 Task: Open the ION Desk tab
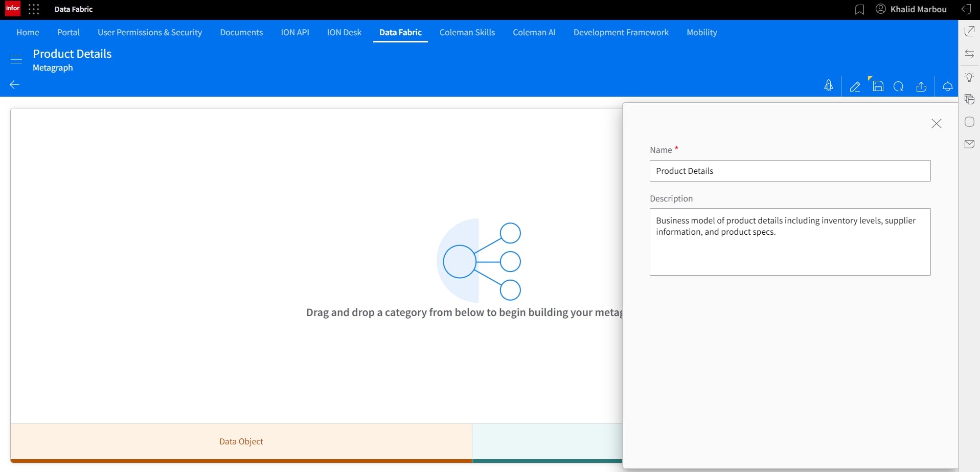(x=344, y=32)
